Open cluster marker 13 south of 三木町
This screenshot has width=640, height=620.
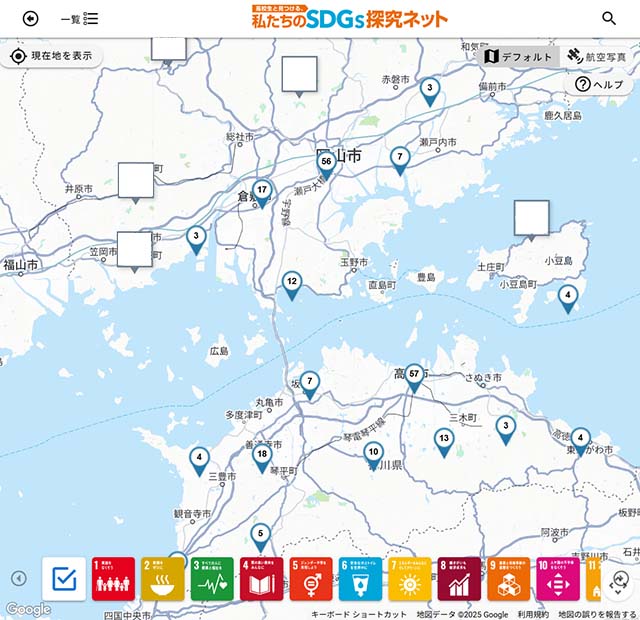click(x=444, y=443)
